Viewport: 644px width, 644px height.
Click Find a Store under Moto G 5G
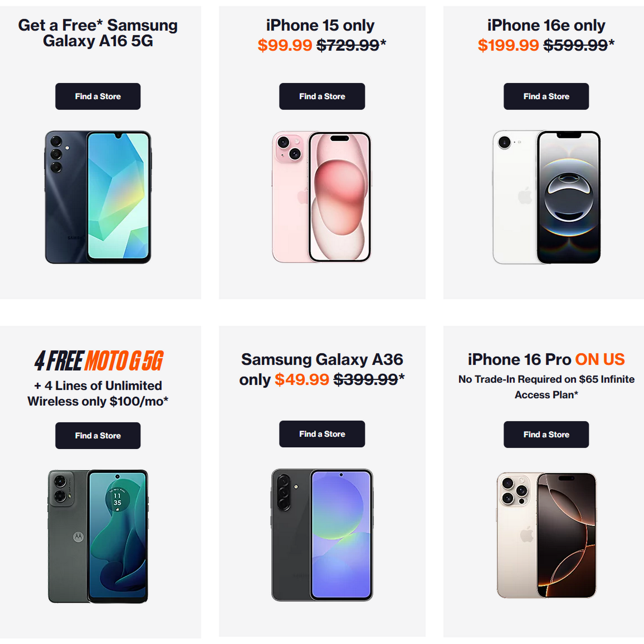coord(98,436)
